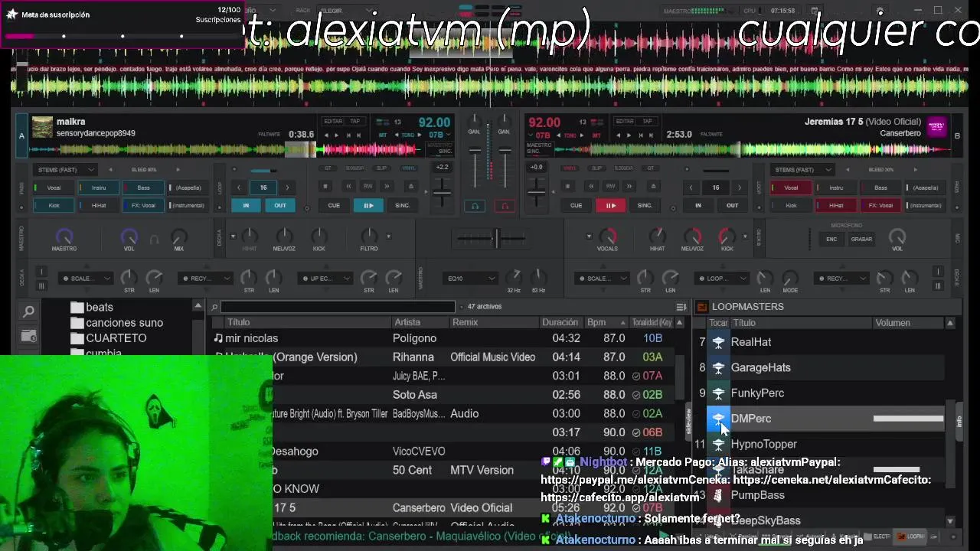
Task: Click the browser search field
Action: 338,307
